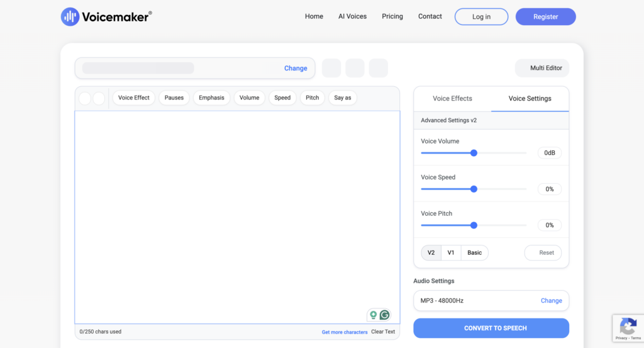Click the 'Audio Settings' label

point(434,281)
